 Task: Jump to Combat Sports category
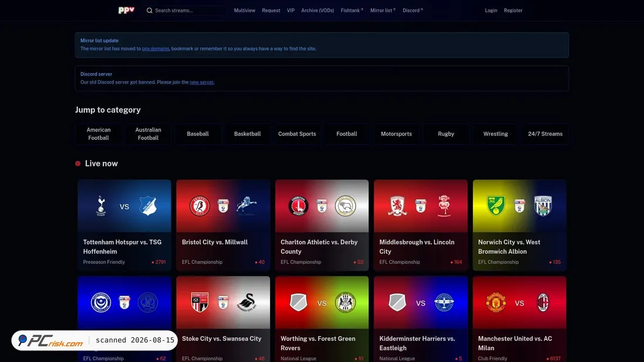297,134
